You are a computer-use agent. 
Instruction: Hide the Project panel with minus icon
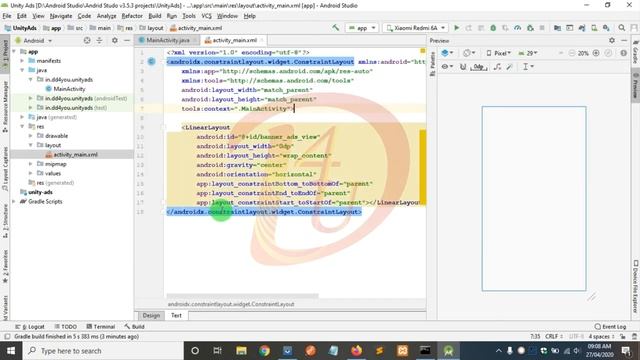[x=127, y=40]
